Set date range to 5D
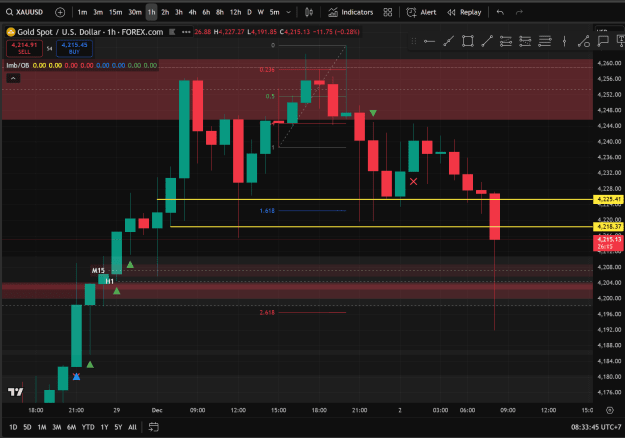Screen dimensions: 625x438 click(x=27, y=427)
